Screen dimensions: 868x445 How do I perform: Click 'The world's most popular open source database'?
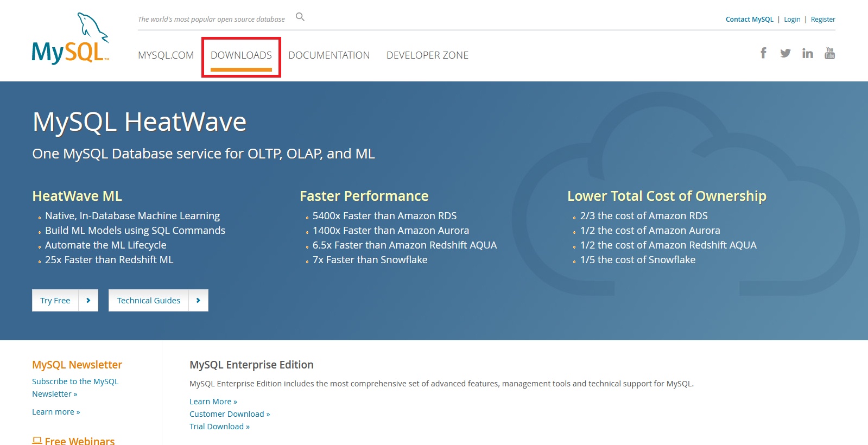coord(211,20)
